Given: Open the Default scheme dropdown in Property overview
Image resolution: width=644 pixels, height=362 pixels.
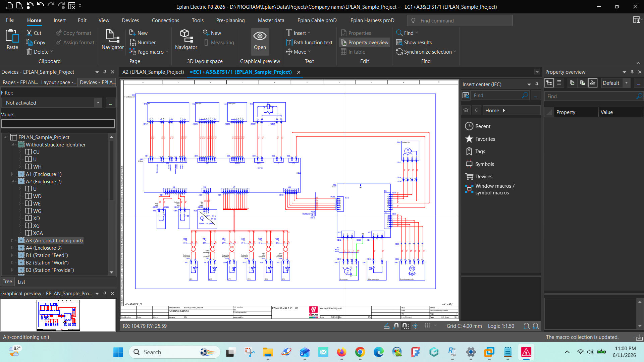Looking at the screenshot, I should [x=626, y=83].
